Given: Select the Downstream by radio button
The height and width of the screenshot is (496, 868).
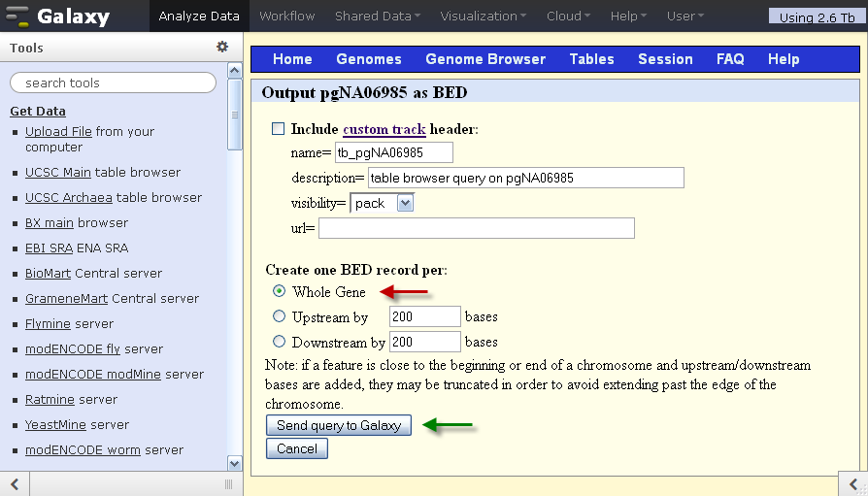Looking at the screenshot, I should 279,342.
